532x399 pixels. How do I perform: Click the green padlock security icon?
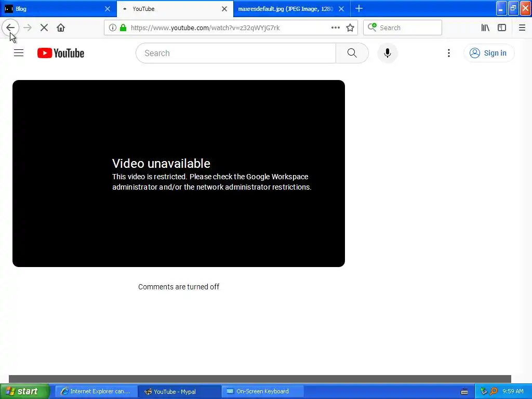pyautogui.click(x=123, y=28)
